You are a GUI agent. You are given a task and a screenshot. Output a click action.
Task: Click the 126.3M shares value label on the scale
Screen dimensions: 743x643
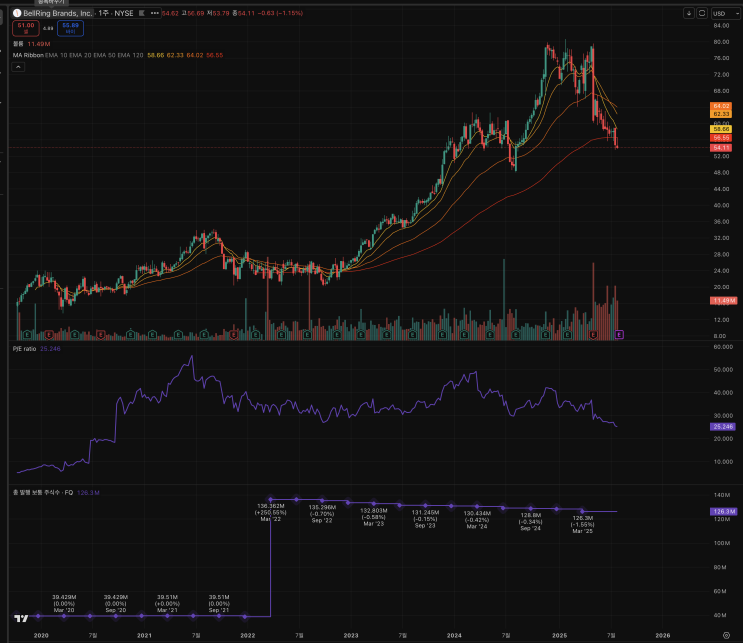724,511
